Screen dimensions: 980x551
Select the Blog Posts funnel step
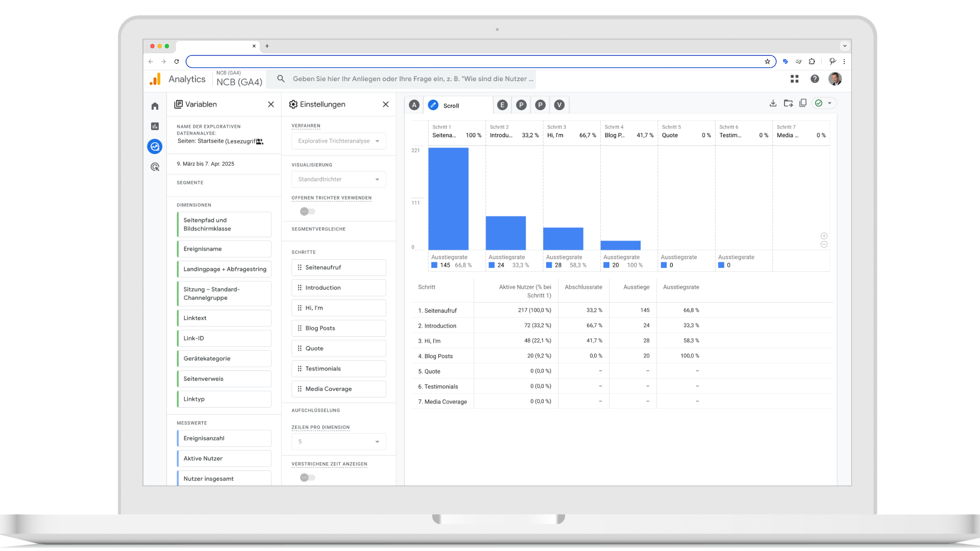point(338,328)
